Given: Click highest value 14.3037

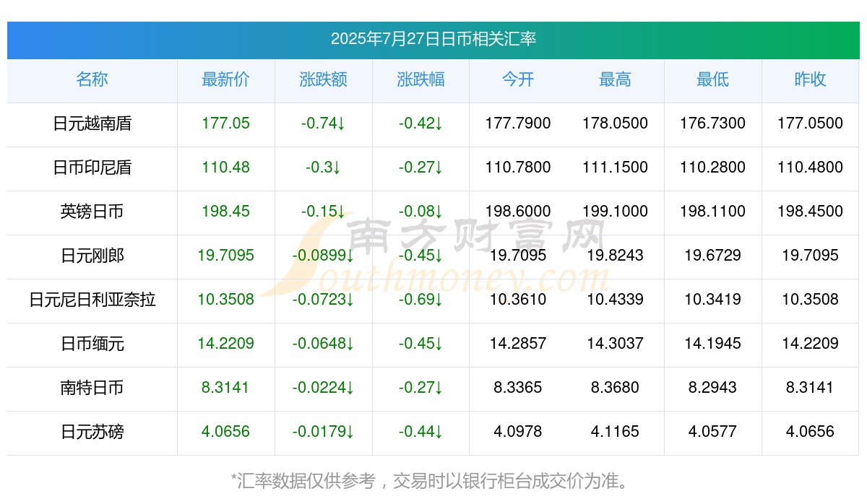Looking at the screenshot, I should pos(616,344).
